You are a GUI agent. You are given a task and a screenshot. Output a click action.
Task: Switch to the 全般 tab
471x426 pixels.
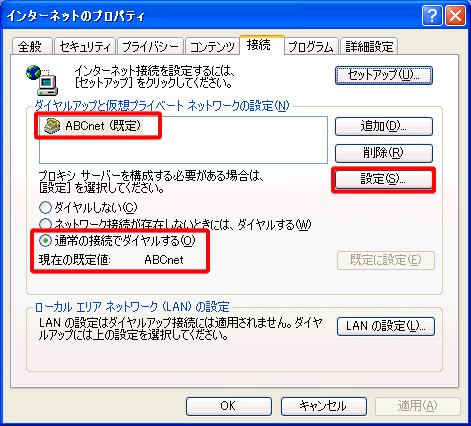[x=32, y=46]
